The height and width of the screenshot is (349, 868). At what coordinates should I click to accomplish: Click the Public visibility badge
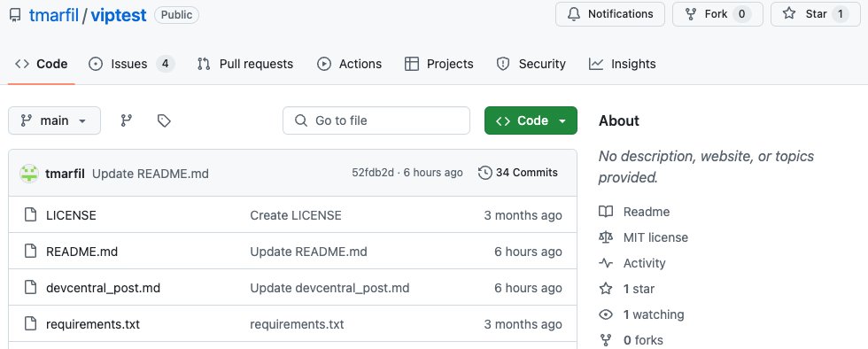coord(176,15)
